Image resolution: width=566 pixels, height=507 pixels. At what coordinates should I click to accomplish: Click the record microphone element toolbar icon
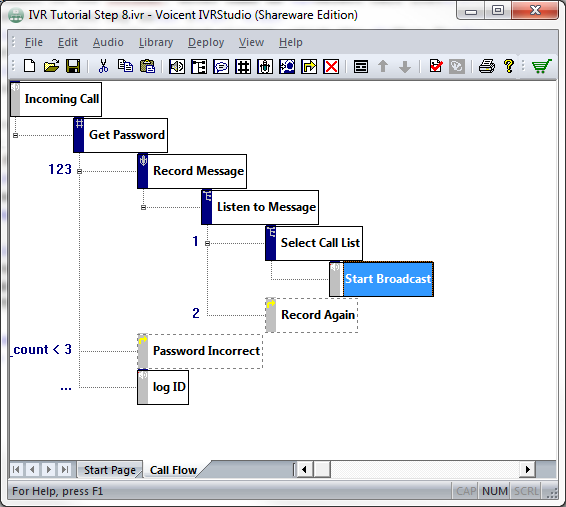coord(265,67)
